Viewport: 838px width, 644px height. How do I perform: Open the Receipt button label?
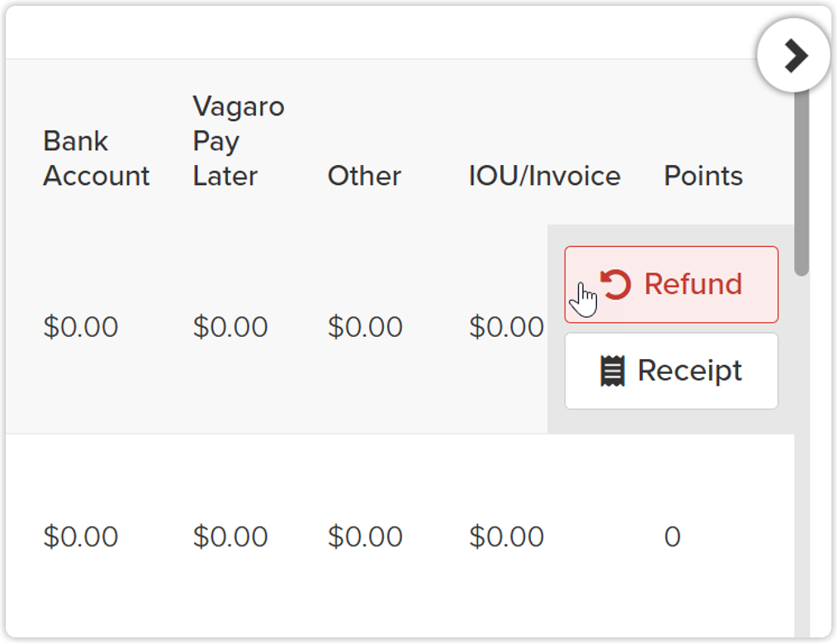690,371
